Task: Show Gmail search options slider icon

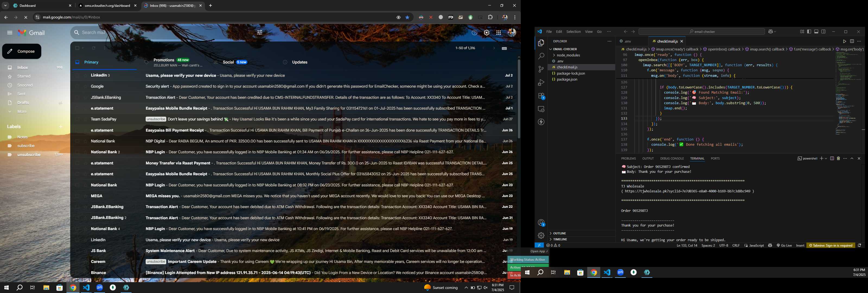Action: click(260, 33)
